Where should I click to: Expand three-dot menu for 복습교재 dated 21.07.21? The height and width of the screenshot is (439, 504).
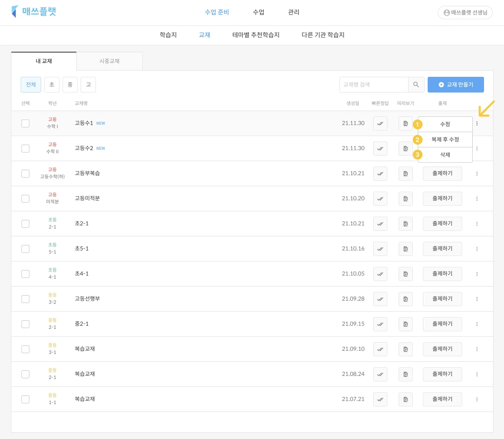477,399
